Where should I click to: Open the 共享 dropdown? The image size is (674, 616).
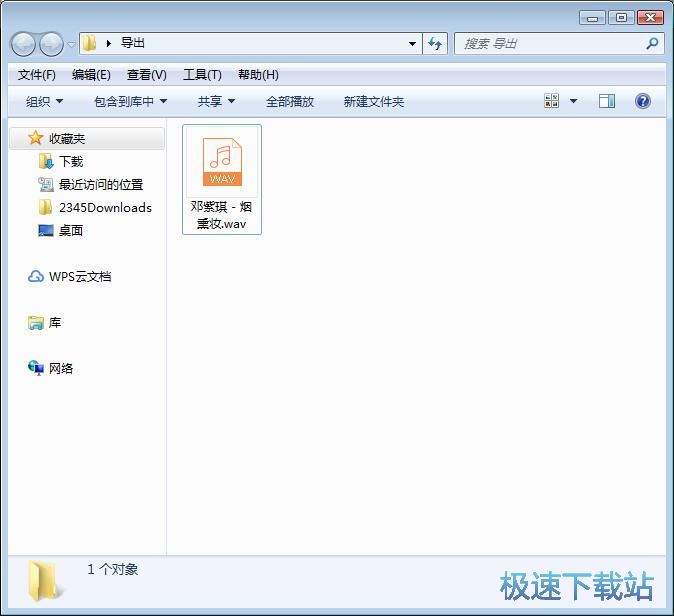tap(216, 102)
